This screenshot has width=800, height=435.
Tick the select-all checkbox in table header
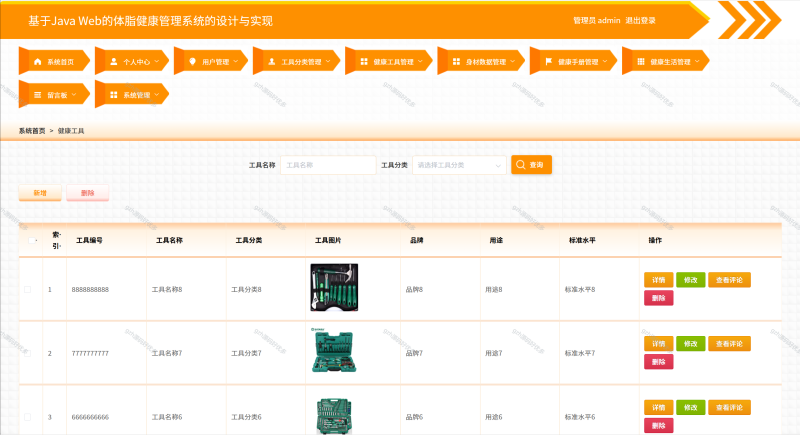(x=32, y=240)
